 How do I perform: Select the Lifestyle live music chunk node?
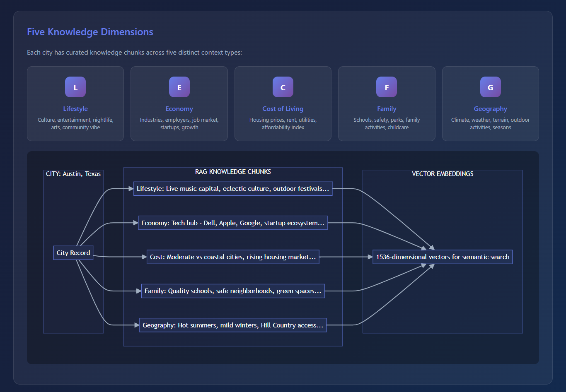tap(233, 189)
